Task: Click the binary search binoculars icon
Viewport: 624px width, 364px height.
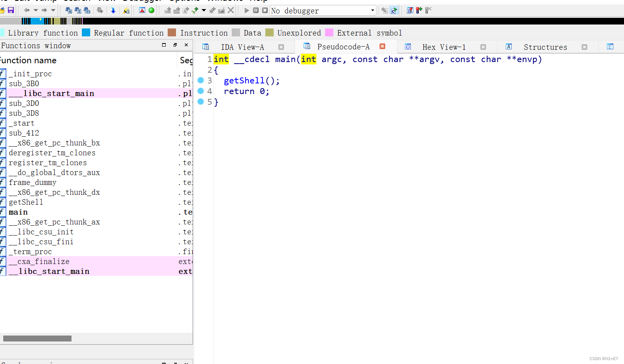Action: click(87, 10)
